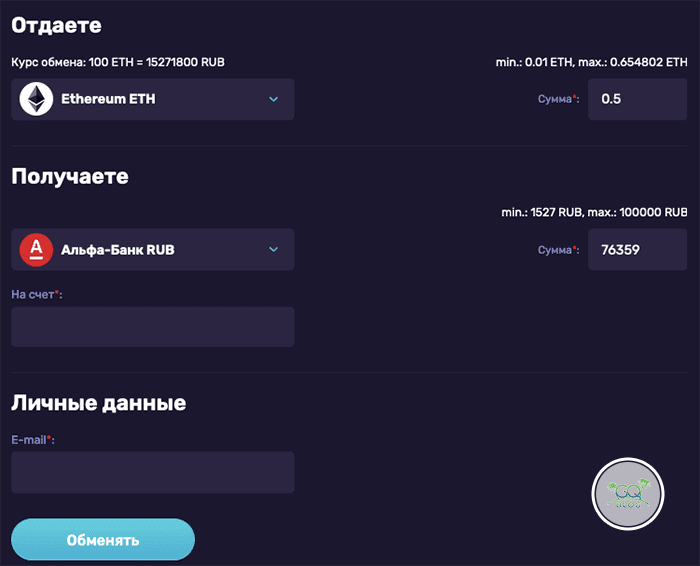This screenshot has width=700, height=566.
Task: Click the E-mail label
Action: [33, 440]
